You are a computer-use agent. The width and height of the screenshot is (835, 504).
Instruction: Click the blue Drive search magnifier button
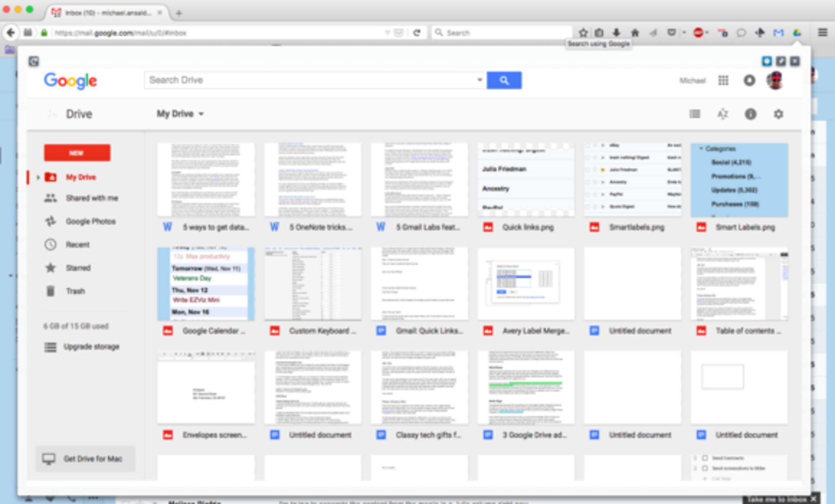(504, 80)
